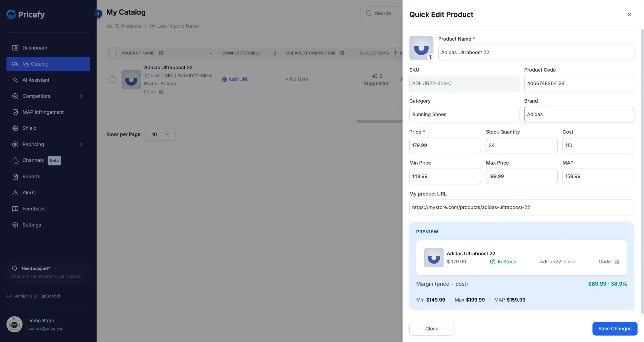The height and width of the screenshot is (342, 644).
Task: Close the Quick Edit Product panel with X
Action: tap(629, 14)
